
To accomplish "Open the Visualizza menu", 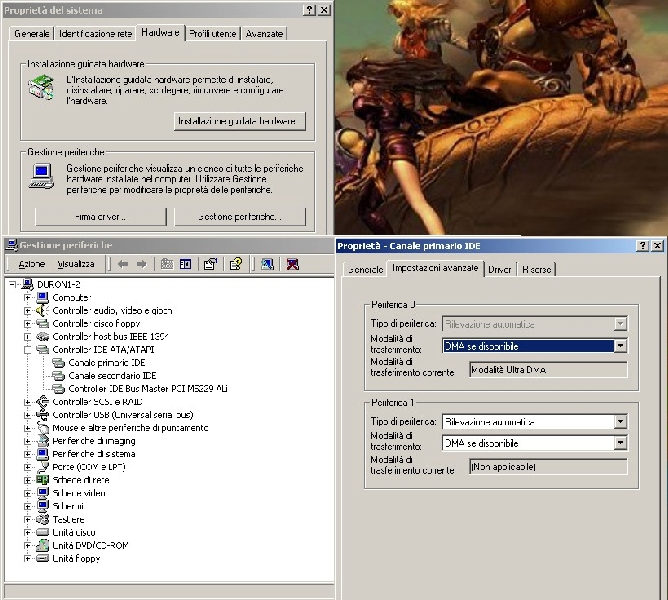I will point(76,264).
